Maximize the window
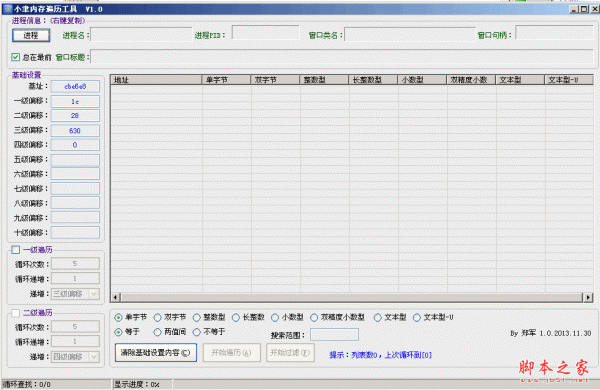 click(x=584, y=9)
